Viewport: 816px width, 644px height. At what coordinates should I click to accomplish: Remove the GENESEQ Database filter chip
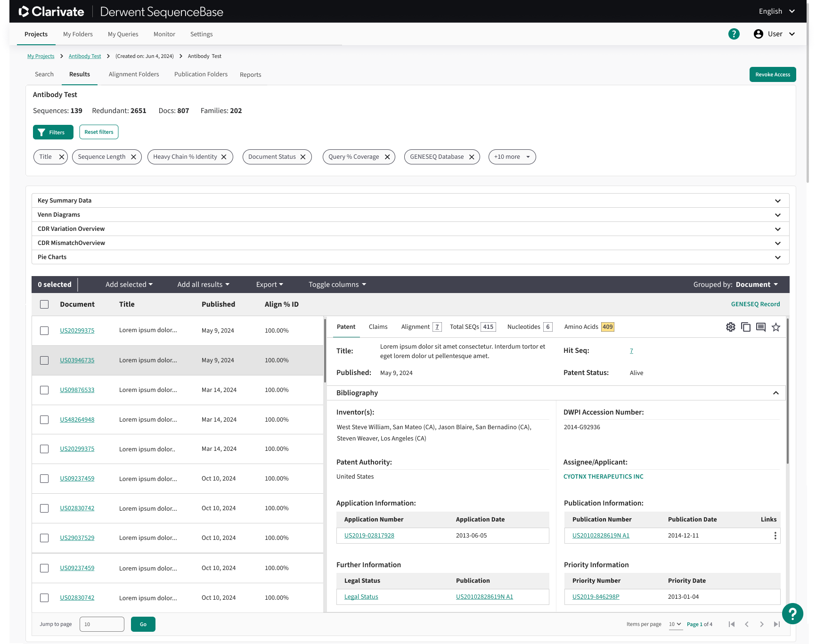472,157
